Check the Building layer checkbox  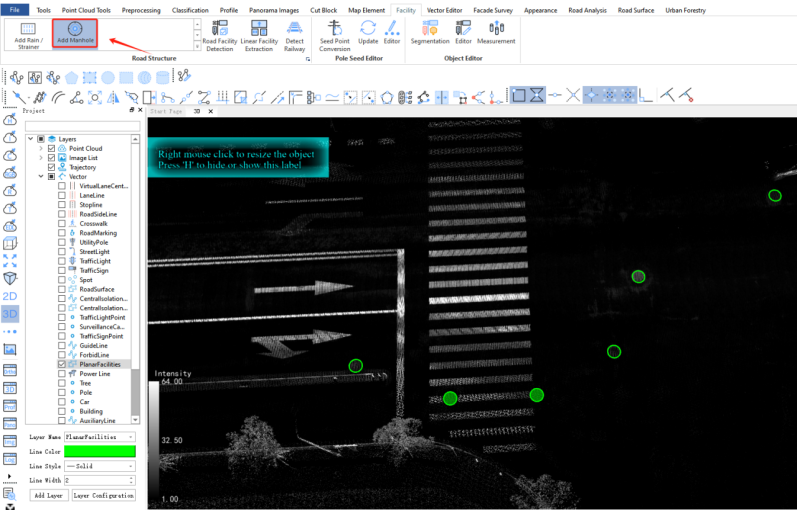62,411
